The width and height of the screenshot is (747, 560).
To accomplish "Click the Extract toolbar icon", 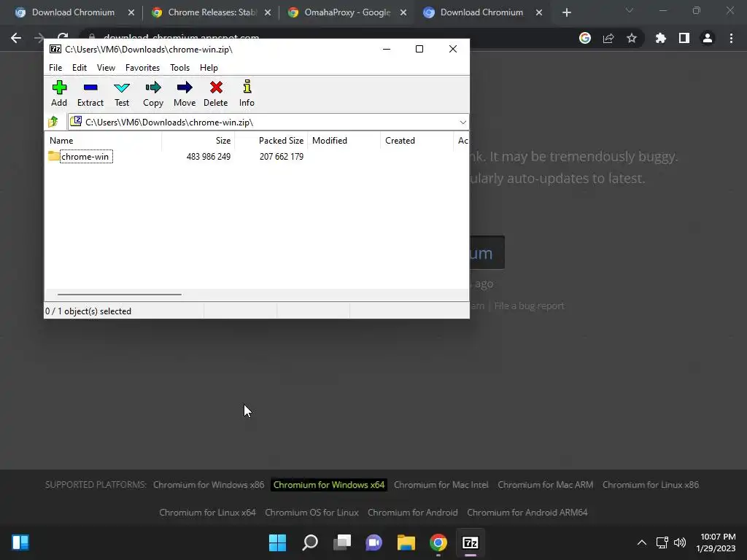I will click(x=90, y=93).
